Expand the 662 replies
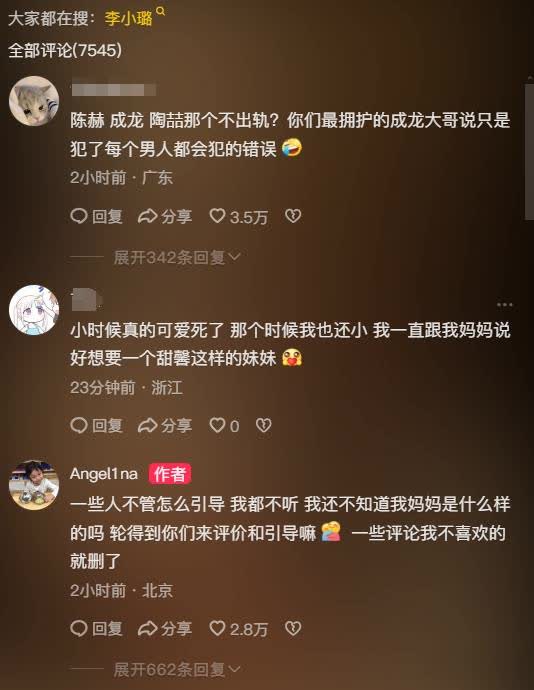 [x=177, y=670]
